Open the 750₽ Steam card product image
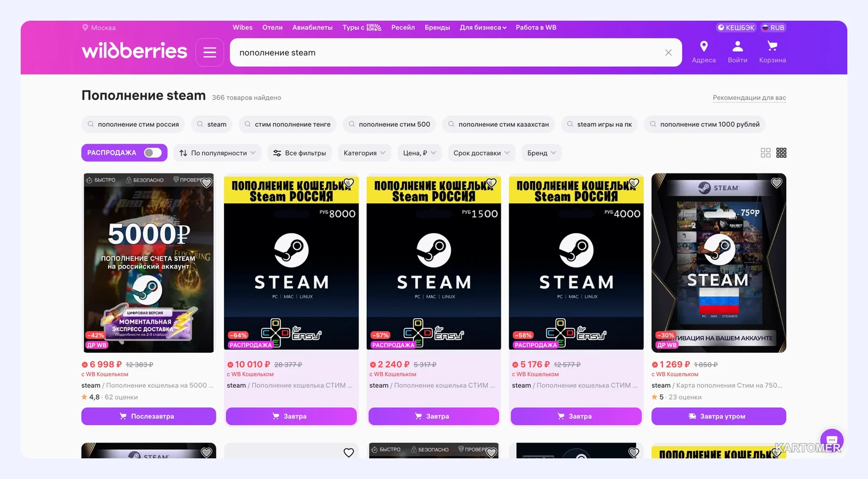Screen dimensions: 868x479 pos(718,263)
